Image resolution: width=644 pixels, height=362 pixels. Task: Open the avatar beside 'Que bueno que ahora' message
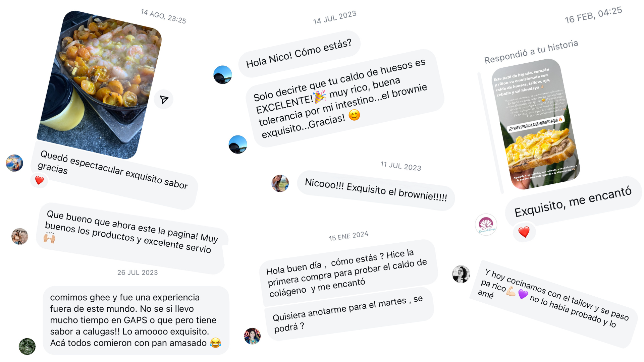20,236
